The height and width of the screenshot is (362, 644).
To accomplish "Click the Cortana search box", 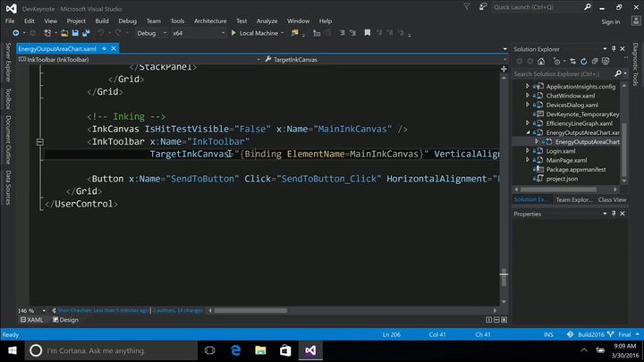I will (111, 350).
